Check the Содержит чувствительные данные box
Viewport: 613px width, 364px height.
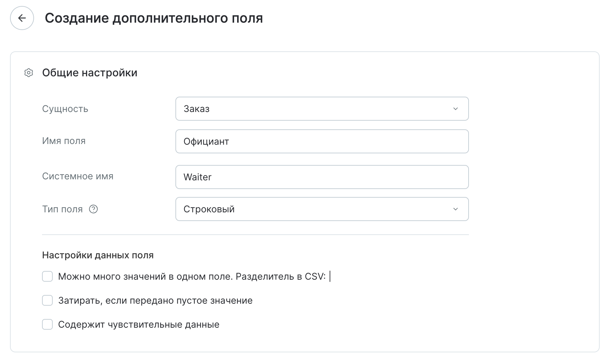[47, 324]
